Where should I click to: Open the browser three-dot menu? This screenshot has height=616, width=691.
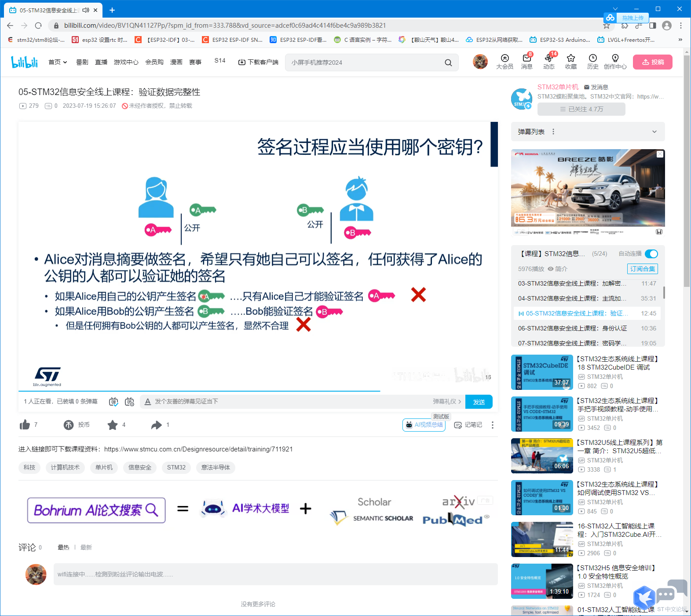(x=681, y=26)
